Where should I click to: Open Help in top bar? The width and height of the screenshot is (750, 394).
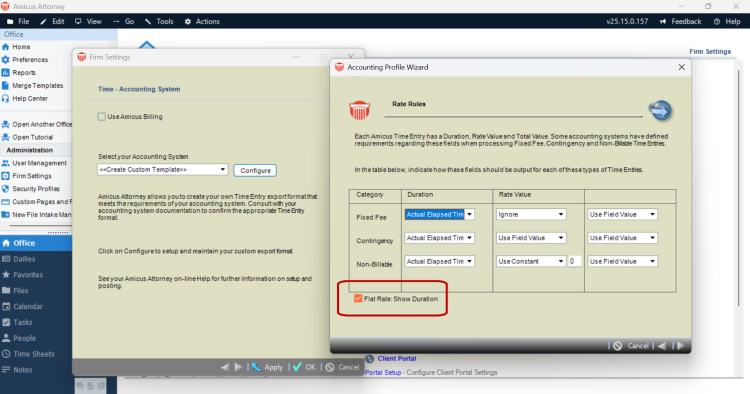coord(727,22)
